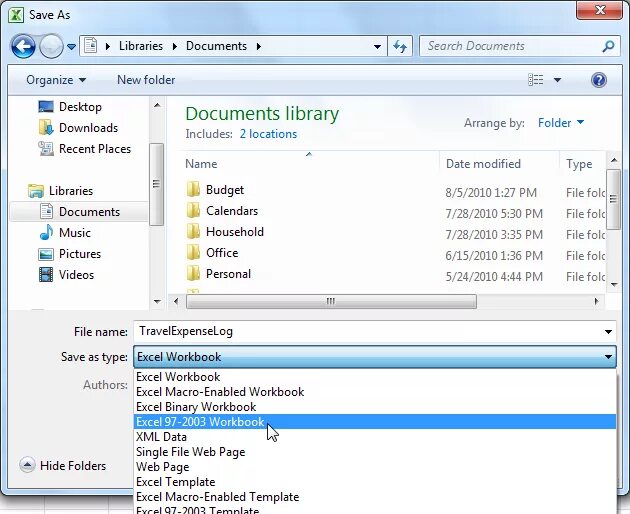
Task: Click the Change your view icon
Action: (x=535, y=80)
